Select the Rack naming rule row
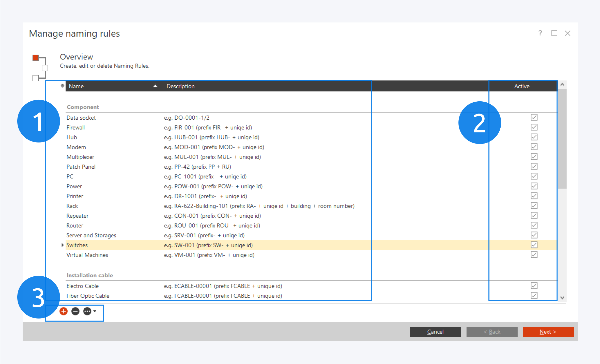The image size is (600, 364). tap(72, 206)
